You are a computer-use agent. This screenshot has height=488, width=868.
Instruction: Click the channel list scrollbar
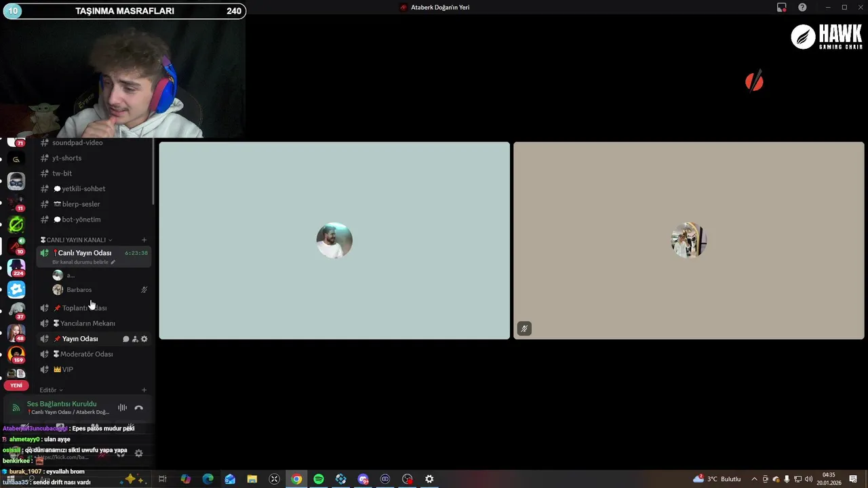coord(153,171)
